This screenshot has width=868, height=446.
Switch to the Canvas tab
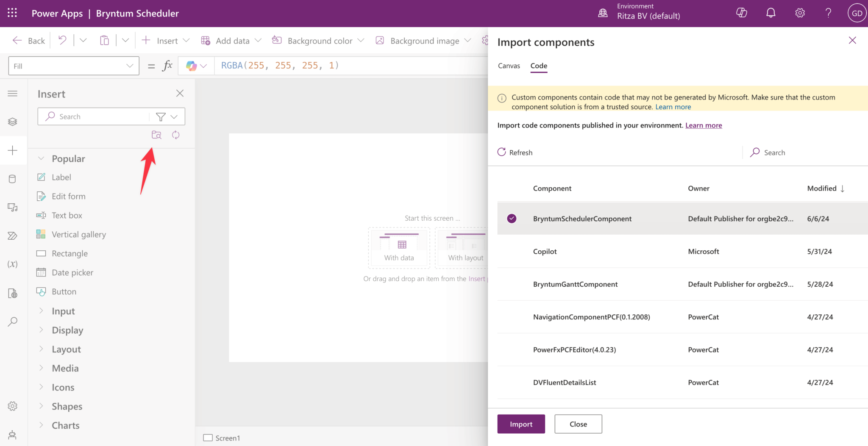[x=509, y=66]
